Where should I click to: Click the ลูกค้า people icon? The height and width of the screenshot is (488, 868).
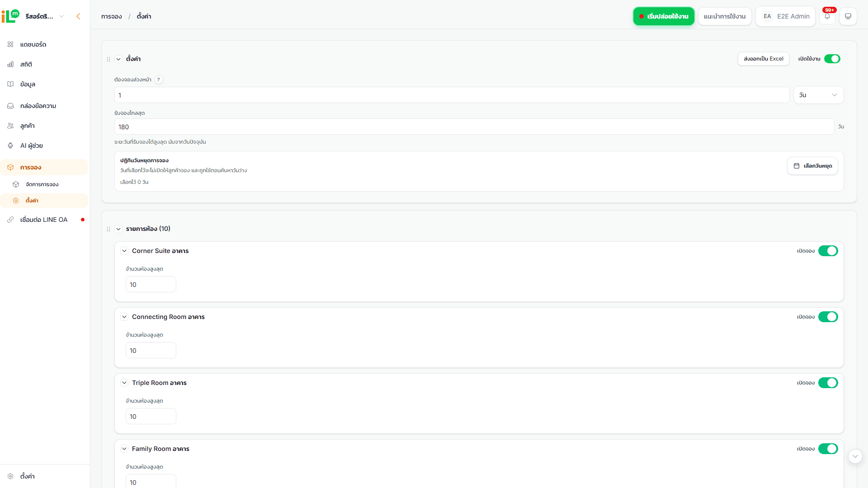pyautogui.click(x=10, y=126)
